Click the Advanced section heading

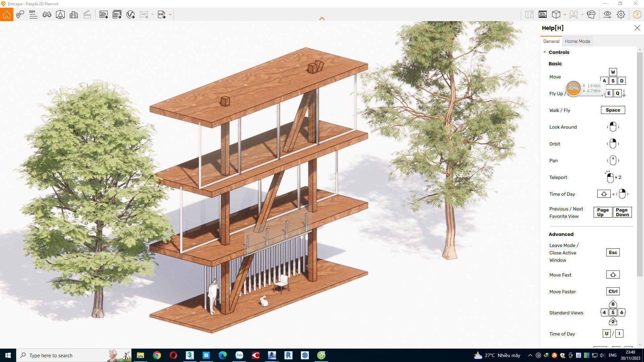(x=561, y=234)
